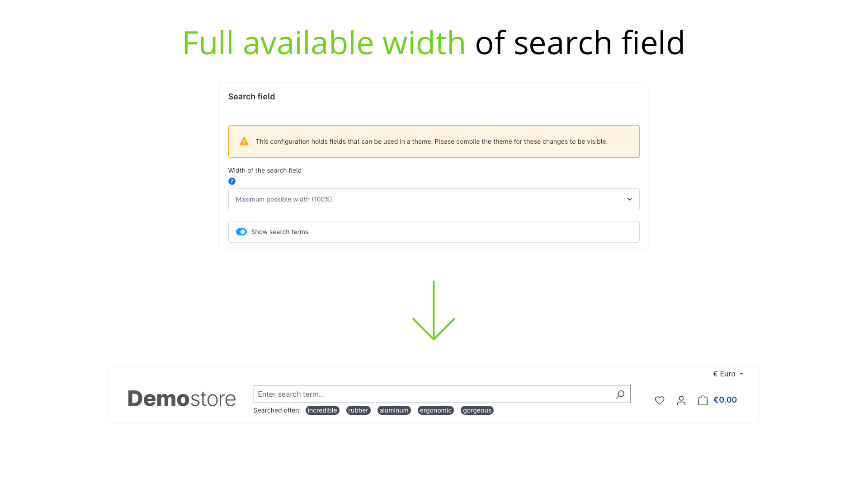This screenshot has width=868, height=488.
Task: Click the green downward arrow graphic
Action: coord(434,311)
